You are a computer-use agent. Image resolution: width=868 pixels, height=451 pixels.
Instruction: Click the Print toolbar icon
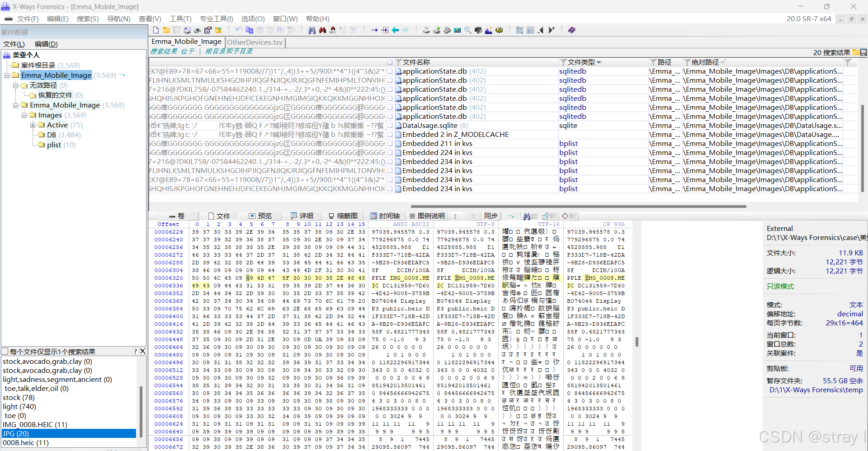(198, 30)
